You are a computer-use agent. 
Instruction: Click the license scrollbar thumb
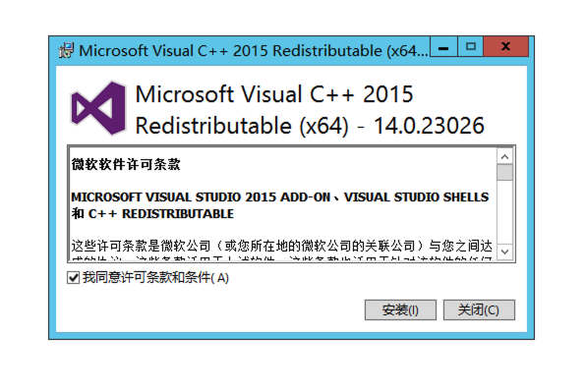[505, 173]
